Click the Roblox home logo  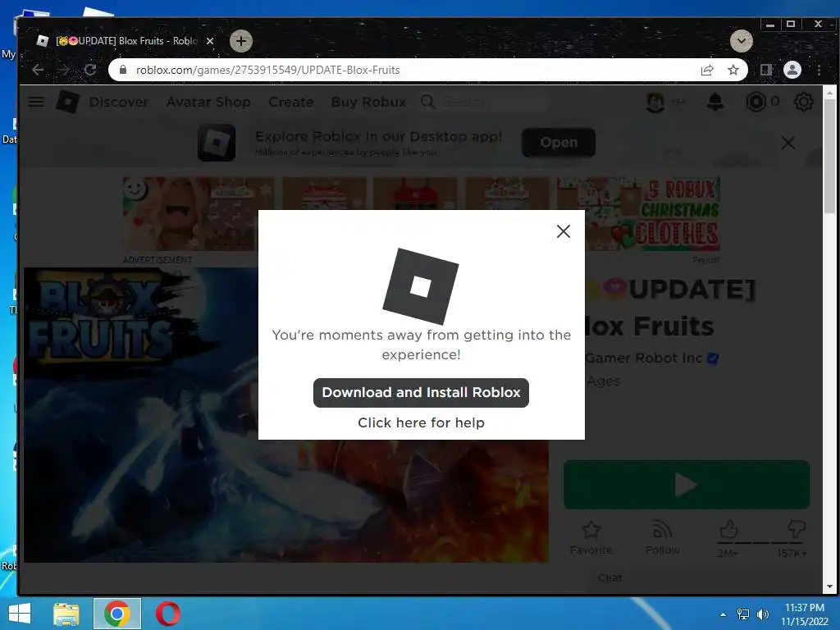(x=68, y=102)
